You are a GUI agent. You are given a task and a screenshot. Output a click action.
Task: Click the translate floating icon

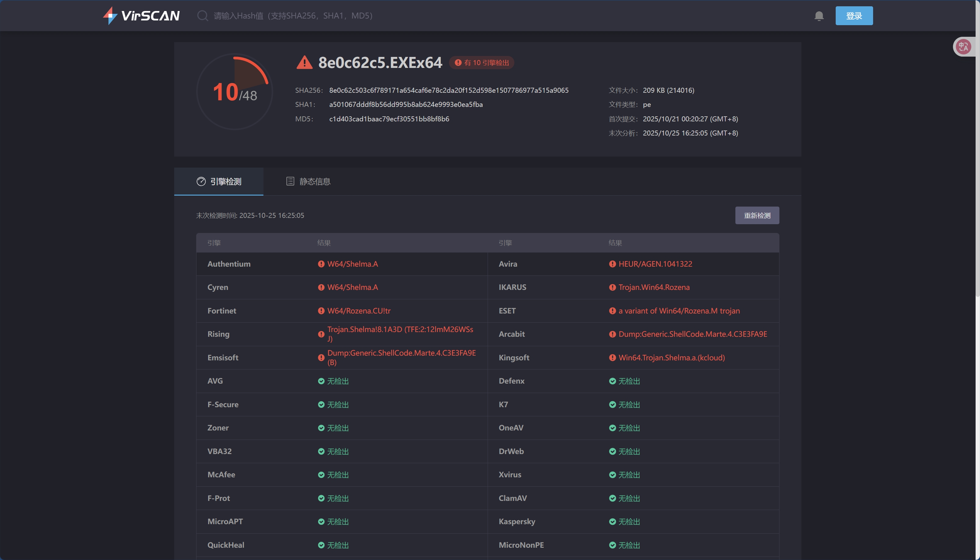point(963,47)
